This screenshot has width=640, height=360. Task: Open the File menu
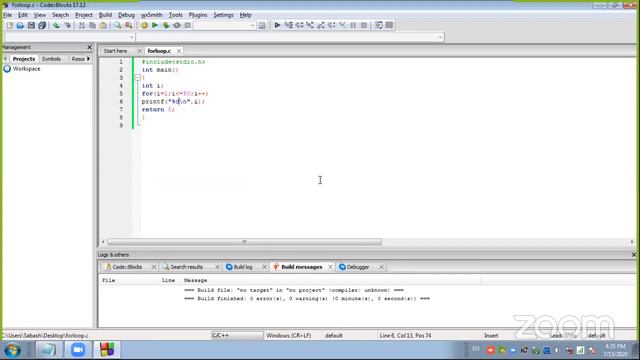(x=7, y=15)
